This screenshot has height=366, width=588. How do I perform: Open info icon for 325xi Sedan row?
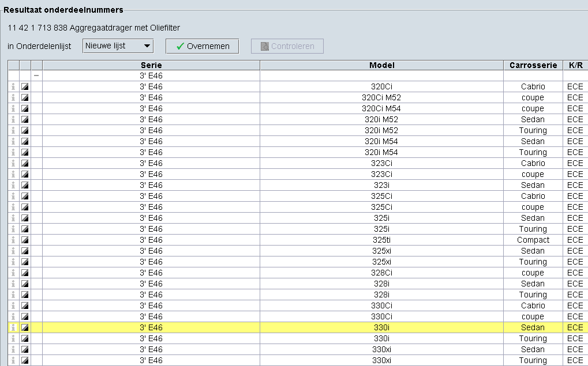(13, 251)
